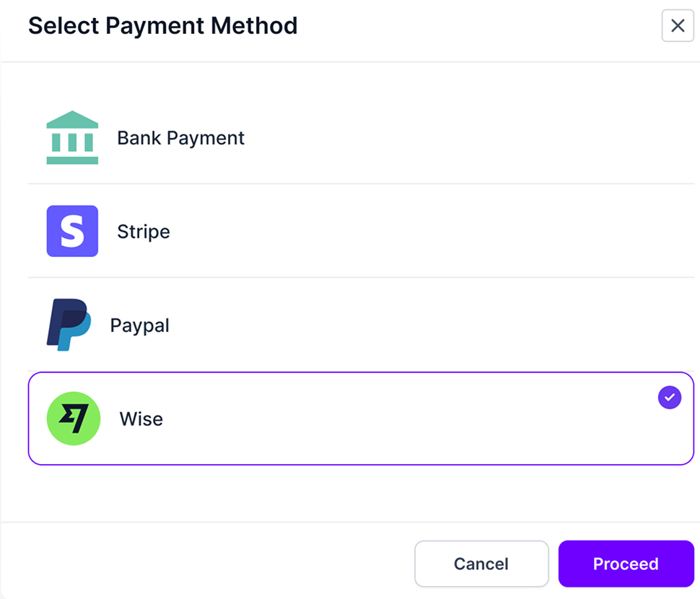The width and height of the screenshot is (700, 599).
Task: Choose the "Bank Payment" label
Action: pos(180,138)
